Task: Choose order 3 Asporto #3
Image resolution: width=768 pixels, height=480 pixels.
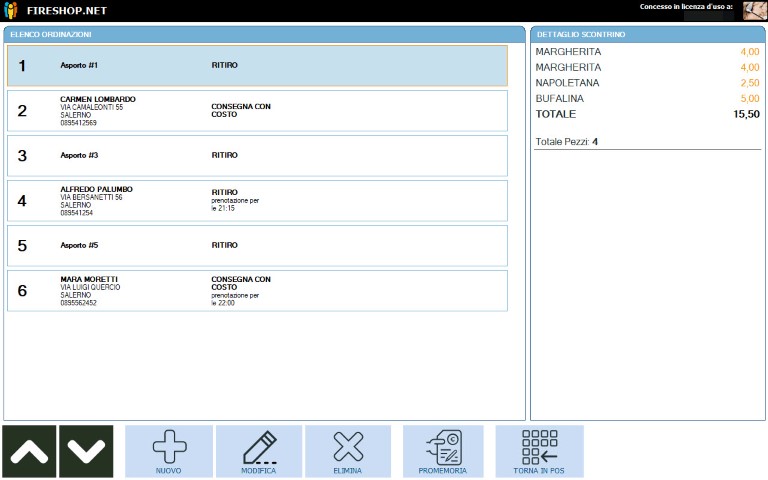Action: click(x=257, y=156)
